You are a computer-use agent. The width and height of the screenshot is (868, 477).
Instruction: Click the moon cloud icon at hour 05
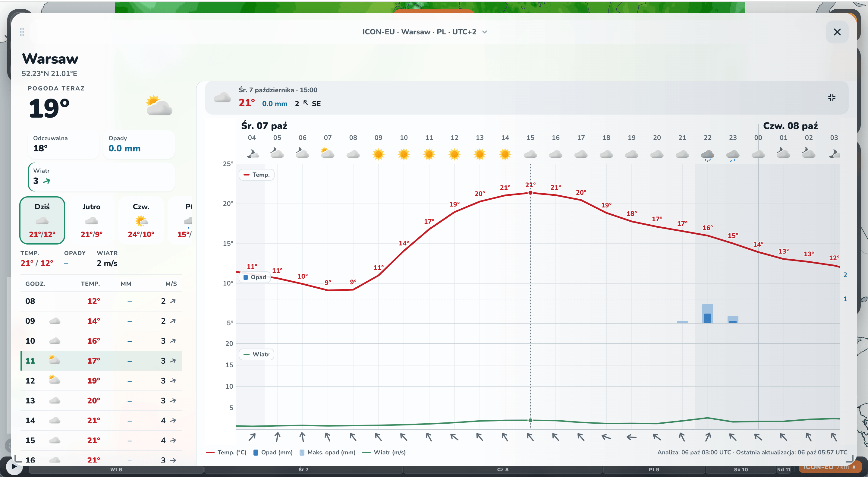point(277,153)
